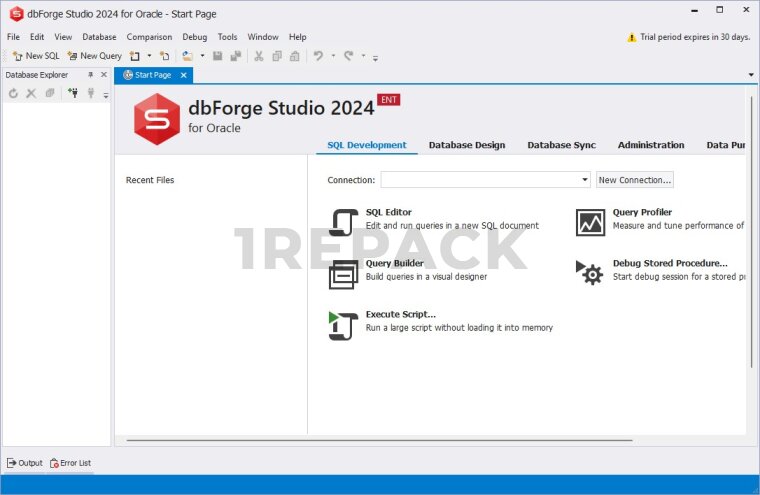Click the Open File folder icon in toolbar
The width and height of the screenshot is (760, 495).
[187, 56]
